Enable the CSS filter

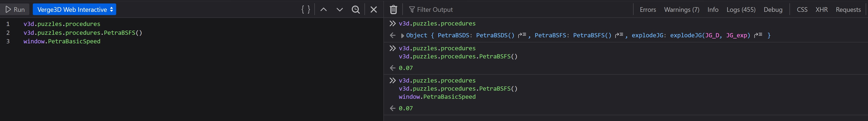click(x=802, y=10)
